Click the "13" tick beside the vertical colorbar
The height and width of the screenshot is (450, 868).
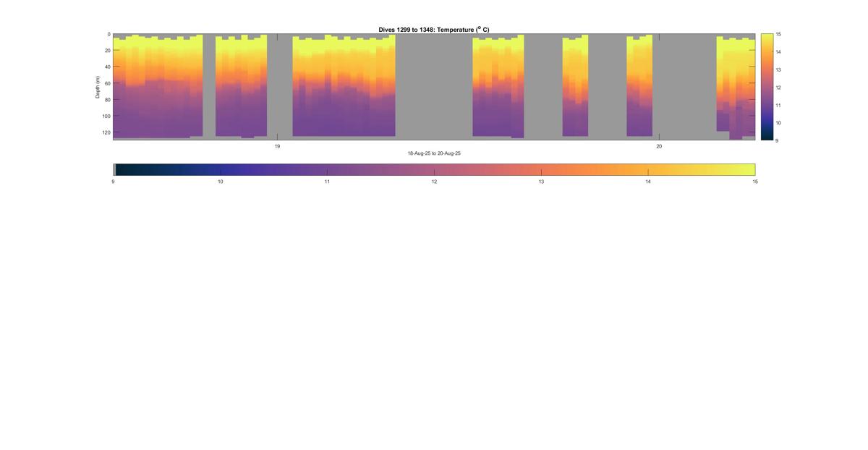click(778, 69)
